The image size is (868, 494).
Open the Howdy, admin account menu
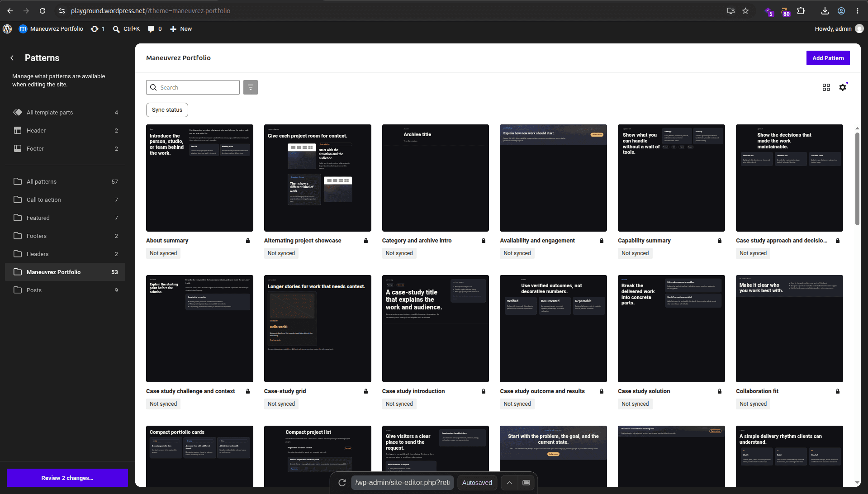point(839,29)
